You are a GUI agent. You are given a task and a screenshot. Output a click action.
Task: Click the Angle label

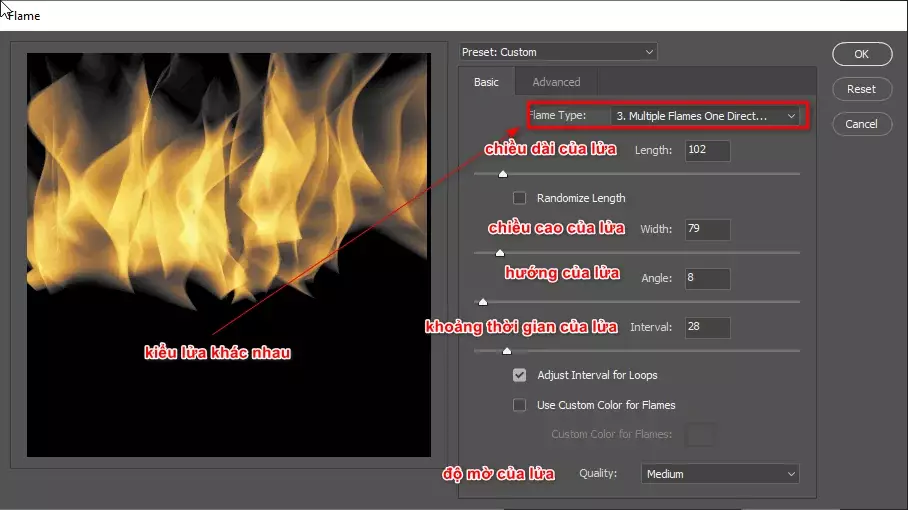(x=657, y=278)
